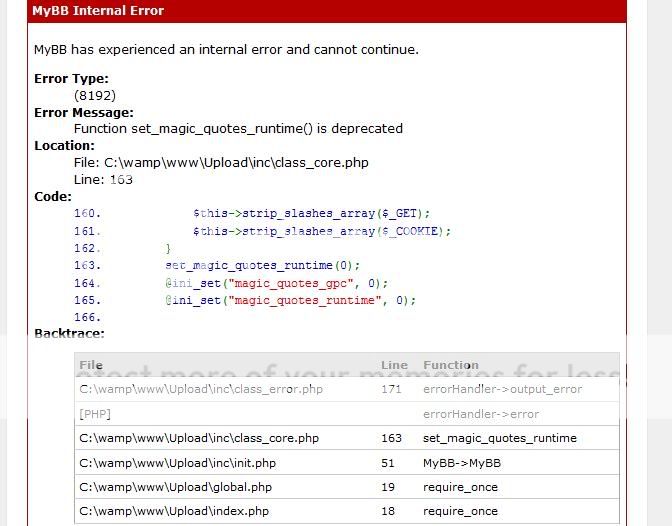Screen dimensions: 672x526
Task: Click line value 19 in backtrace
Action: (388, 487)
